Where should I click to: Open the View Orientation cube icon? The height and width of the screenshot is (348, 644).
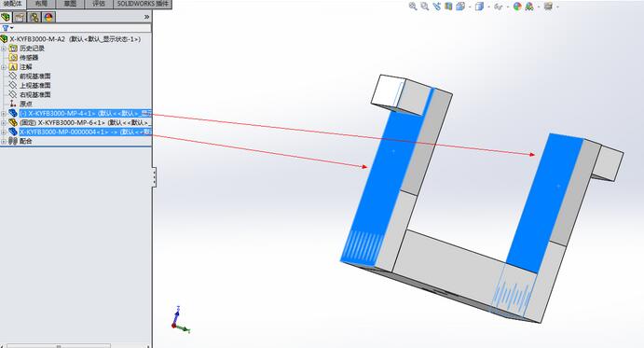tap(460, 7)
